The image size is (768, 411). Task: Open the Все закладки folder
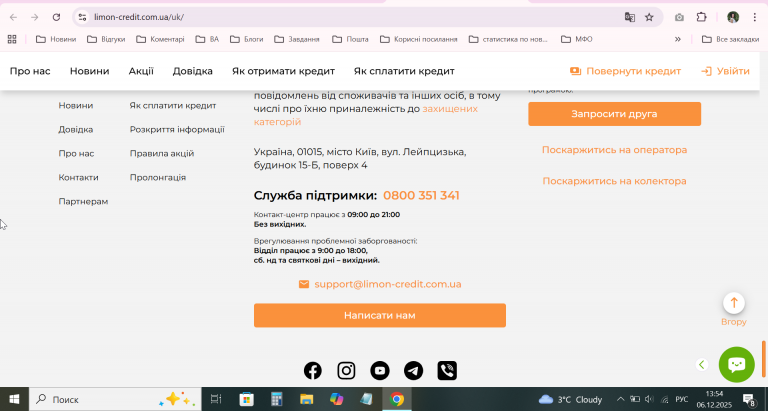[x=730, y=39]
